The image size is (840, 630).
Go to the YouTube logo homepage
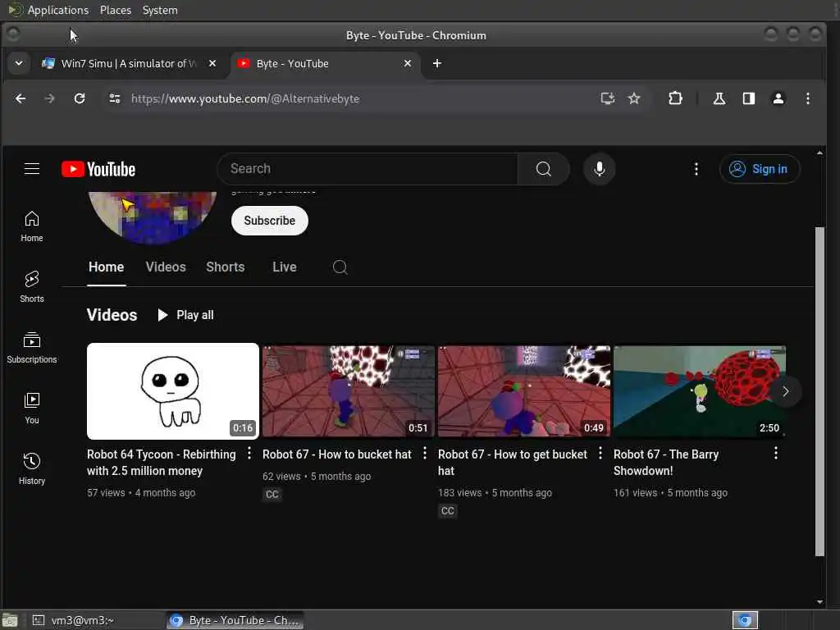click(x=98, y=169)
